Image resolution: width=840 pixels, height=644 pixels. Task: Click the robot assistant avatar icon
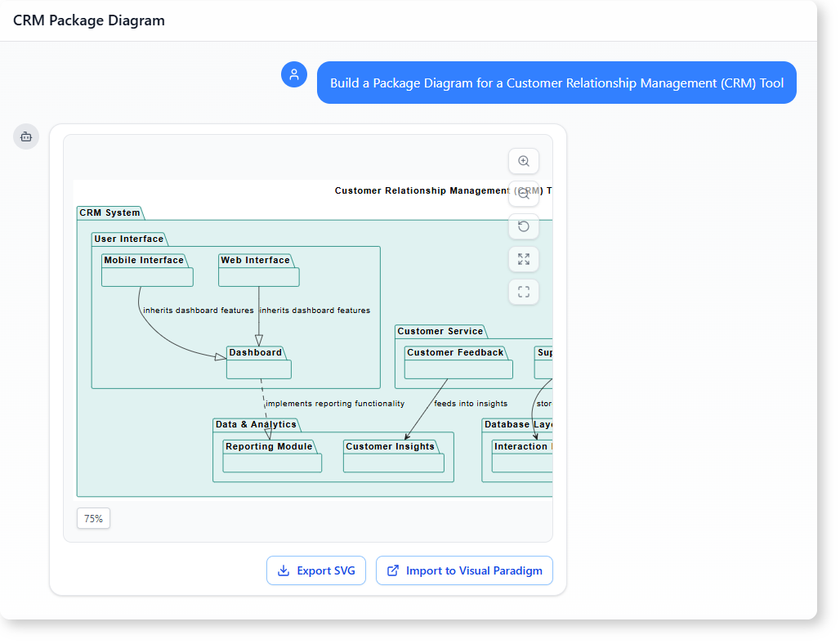[x=26, y=136]
